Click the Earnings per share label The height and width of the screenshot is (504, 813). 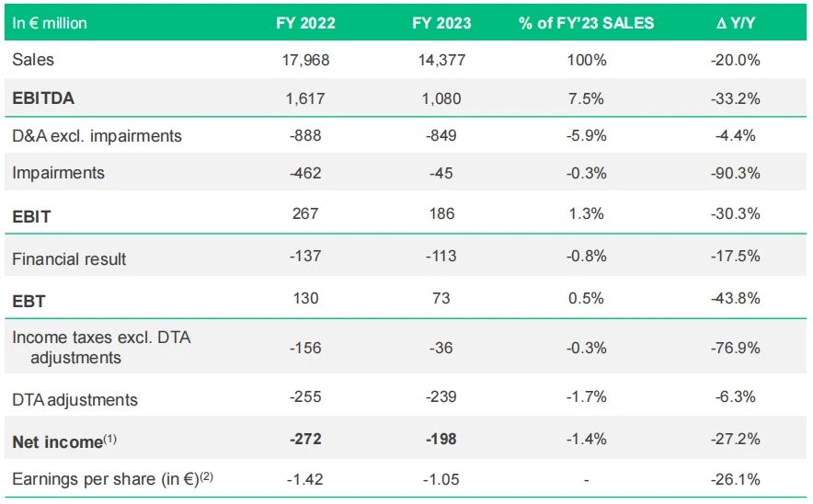pyautogui.click(x=112, y=478)
